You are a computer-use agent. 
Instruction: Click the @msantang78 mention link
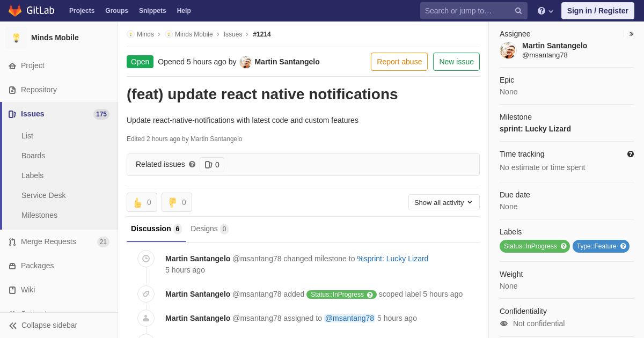(x=349, y=318)
